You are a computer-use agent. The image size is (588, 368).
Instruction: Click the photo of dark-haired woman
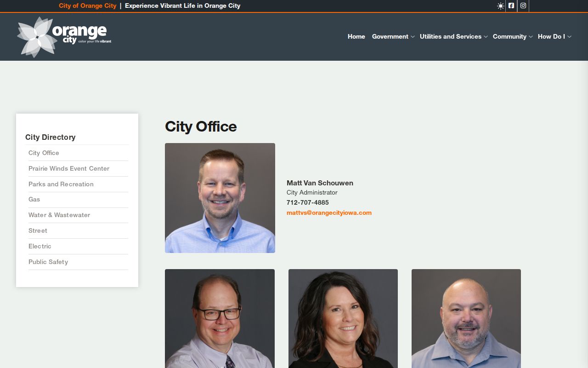point(343,318)
